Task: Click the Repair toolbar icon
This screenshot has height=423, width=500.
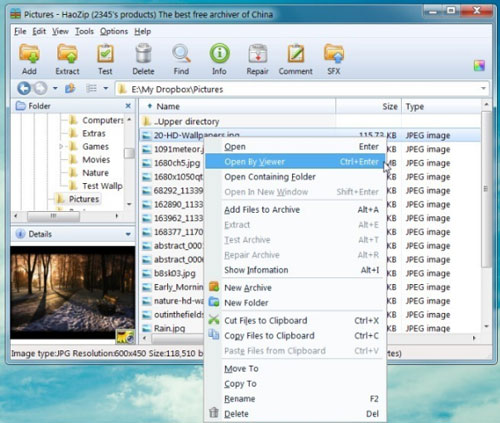Action: 257,53
